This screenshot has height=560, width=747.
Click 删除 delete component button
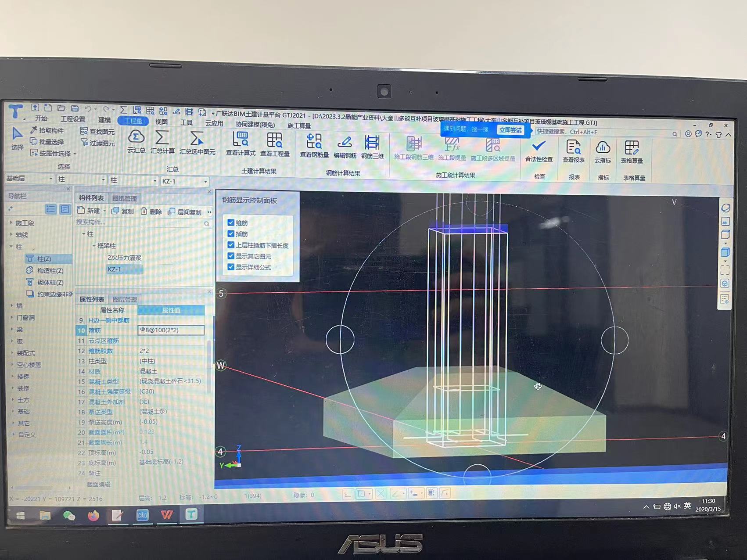click(151, 212)
